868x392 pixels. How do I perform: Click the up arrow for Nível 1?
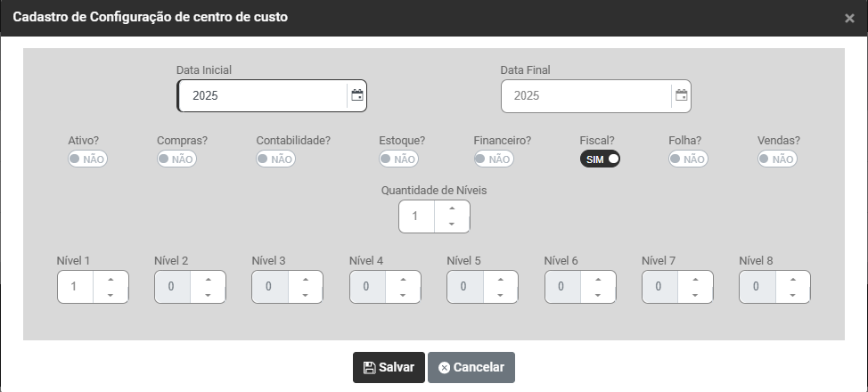click(111, 279)
